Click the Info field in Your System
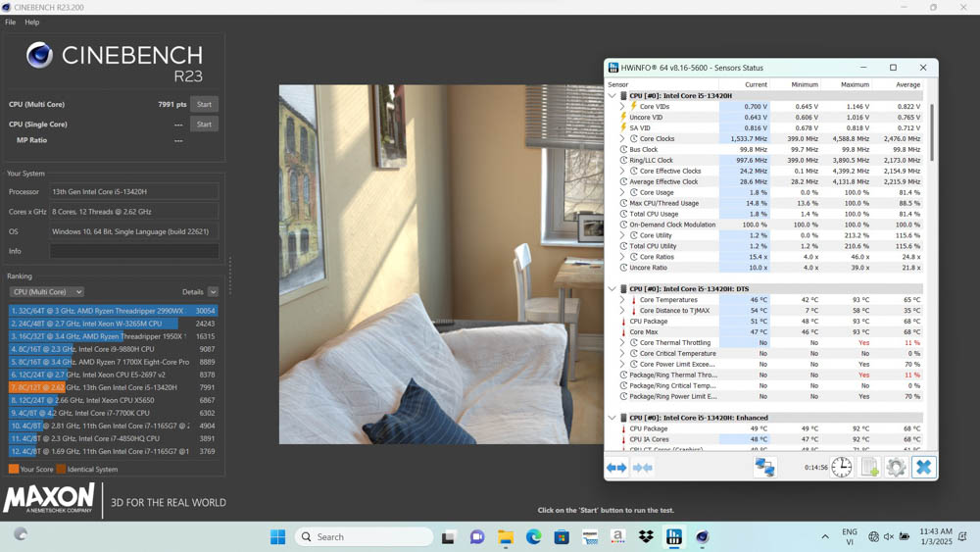 pos(134,251)
